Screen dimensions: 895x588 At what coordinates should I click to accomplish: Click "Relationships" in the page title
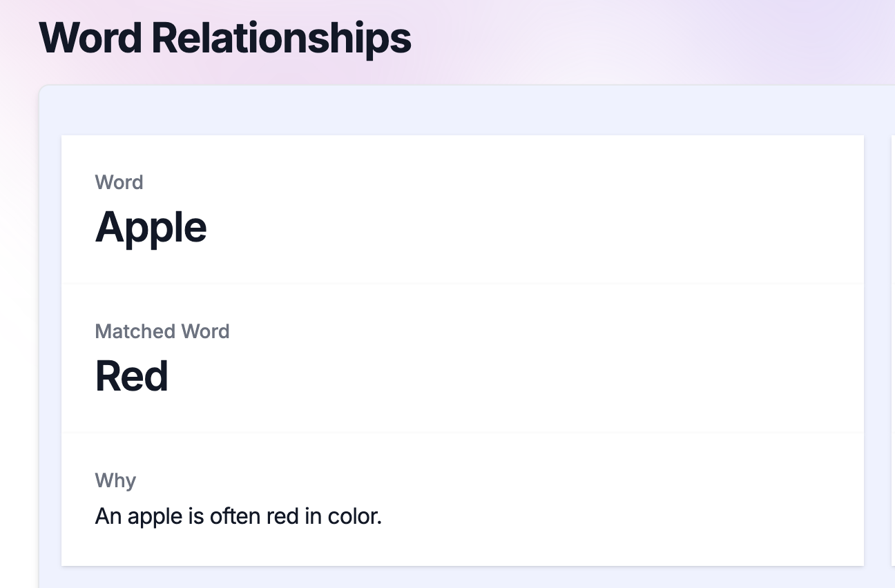coord(281,38)
